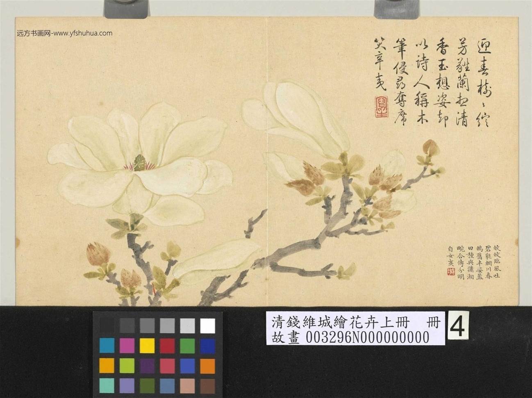Pick the lime yellow-green color swatch
This screenshot has width=532, height=398.
127,366
